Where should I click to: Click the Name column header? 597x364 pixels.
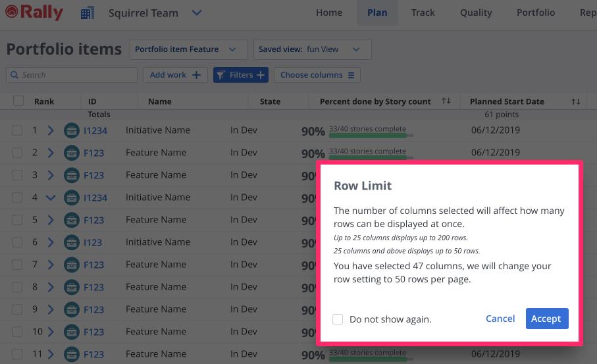click(x=159, y=101)
